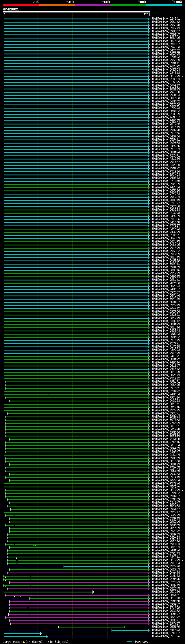
Task: Click the cyan 100char scale marker in footer
Action: click(129, 642)
